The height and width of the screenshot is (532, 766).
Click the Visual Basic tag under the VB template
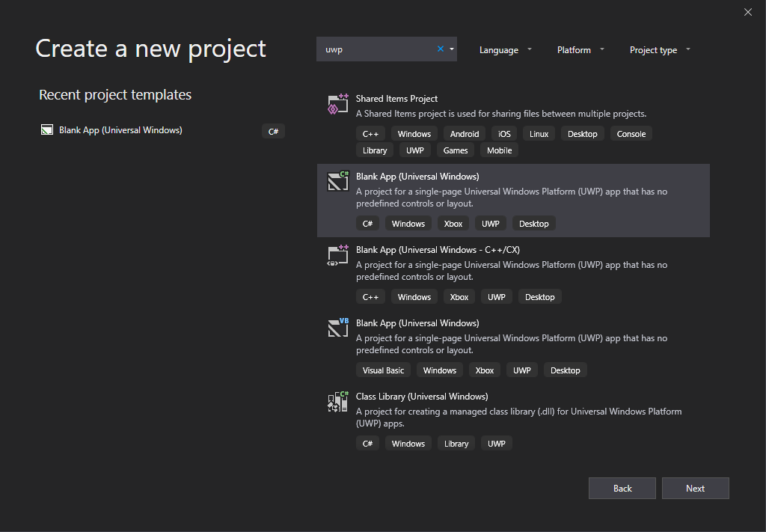point(383,370)
